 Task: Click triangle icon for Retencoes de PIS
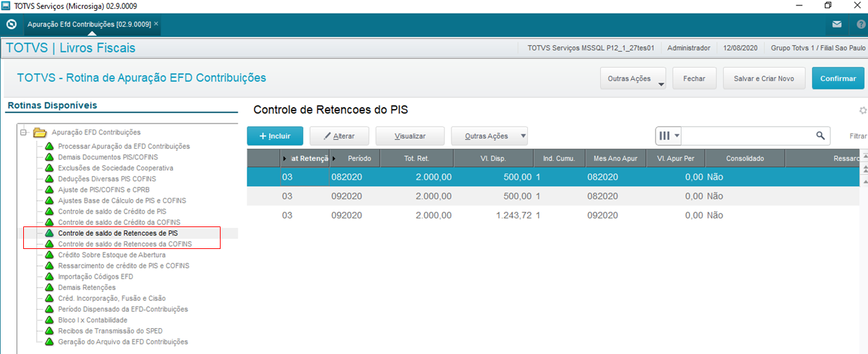pyautogui.click(x=49, y=233)
